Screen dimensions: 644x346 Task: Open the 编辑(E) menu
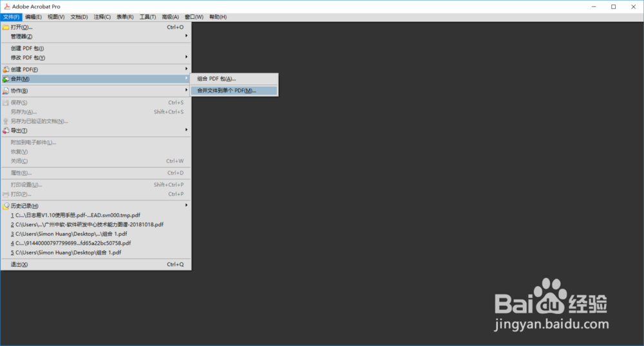tap(33, 17)
